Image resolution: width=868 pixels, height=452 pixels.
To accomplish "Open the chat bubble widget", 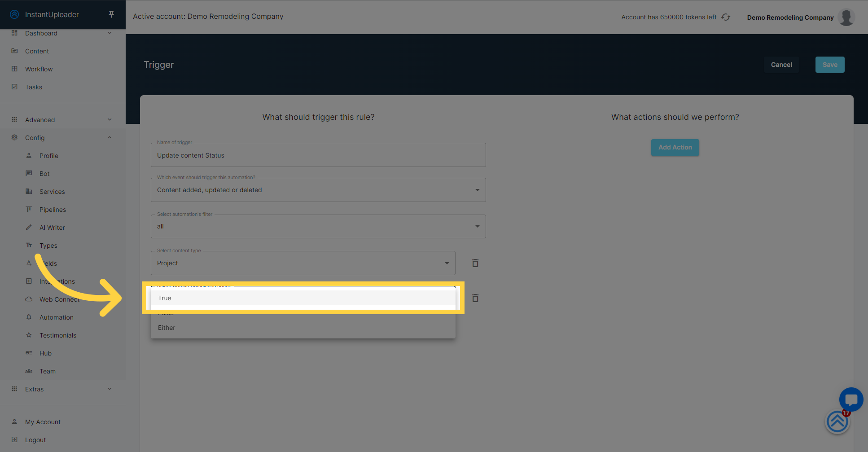I will coord(851,399).
